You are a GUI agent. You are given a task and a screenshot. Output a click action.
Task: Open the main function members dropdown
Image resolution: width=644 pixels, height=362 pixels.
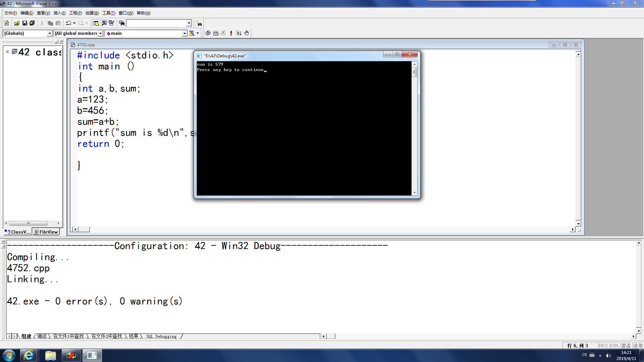point(184,33)
